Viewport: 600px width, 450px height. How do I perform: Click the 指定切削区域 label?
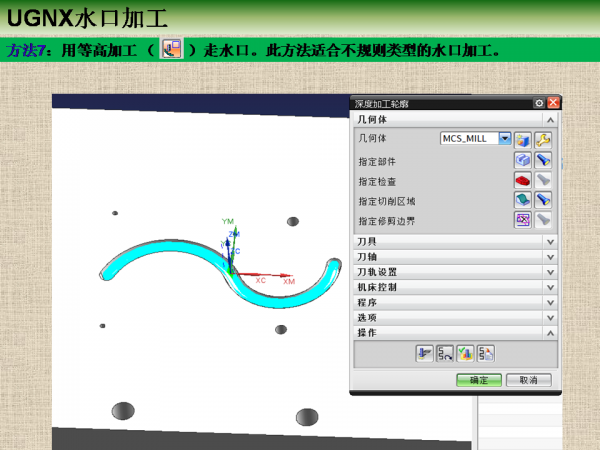(x=387, y=201)
